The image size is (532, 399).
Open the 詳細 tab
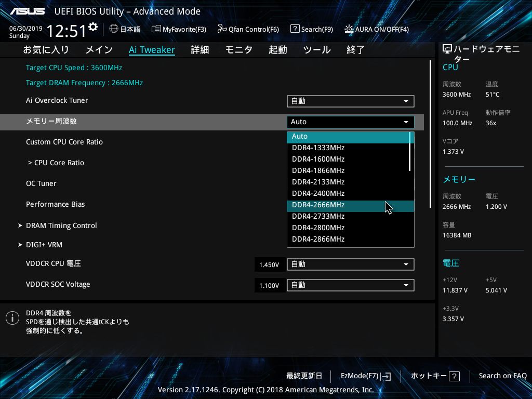pos(200,50)
